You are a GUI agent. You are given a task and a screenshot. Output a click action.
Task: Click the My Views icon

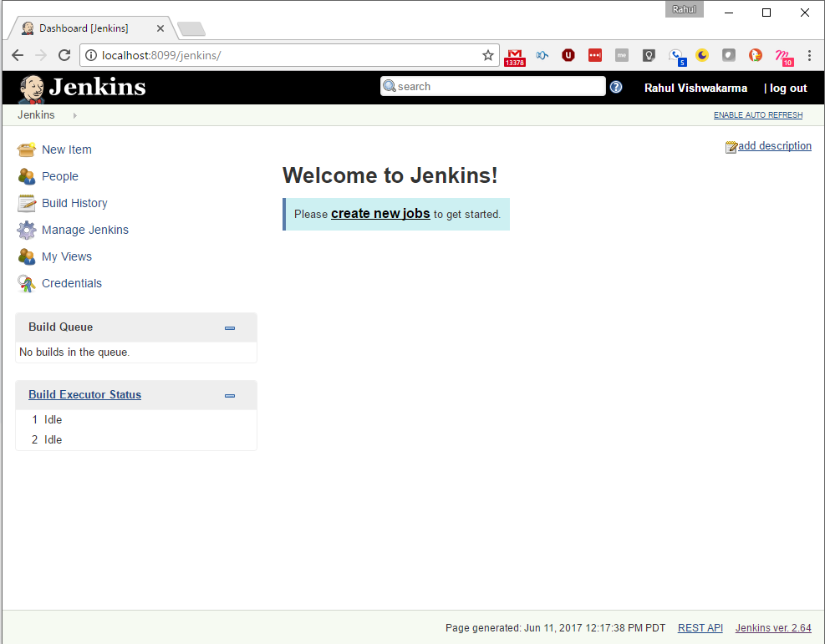click(27, 257)
